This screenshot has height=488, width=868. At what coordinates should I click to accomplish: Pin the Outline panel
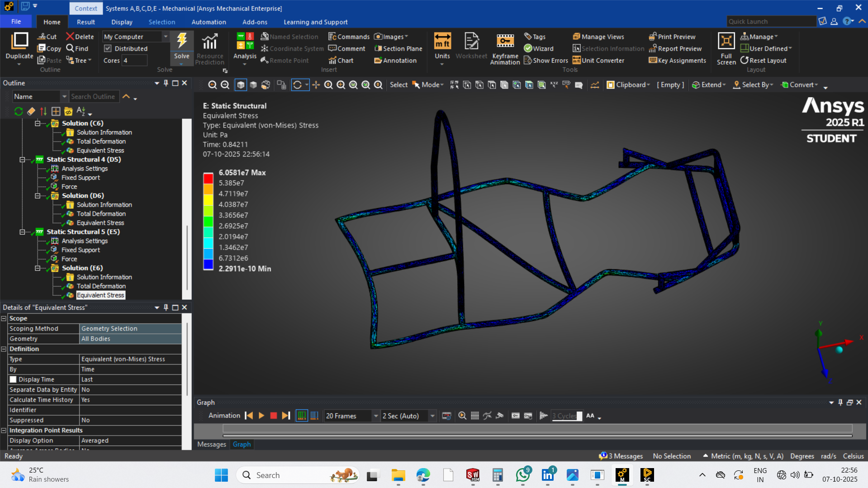(x=166, y=83)
